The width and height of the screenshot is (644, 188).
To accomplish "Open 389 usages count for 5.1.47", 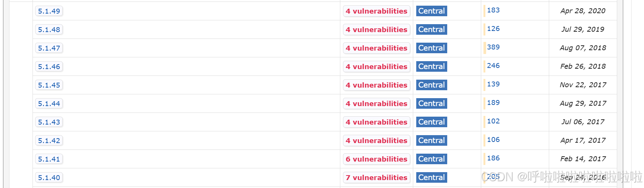I will (493, 47).
